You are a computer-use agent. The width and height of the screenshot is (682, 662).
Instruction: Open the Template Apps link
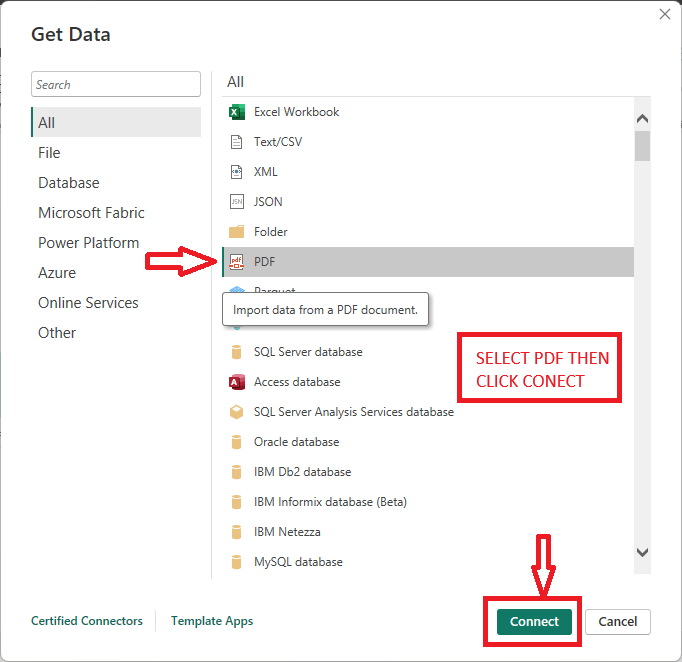coord(212,621)
